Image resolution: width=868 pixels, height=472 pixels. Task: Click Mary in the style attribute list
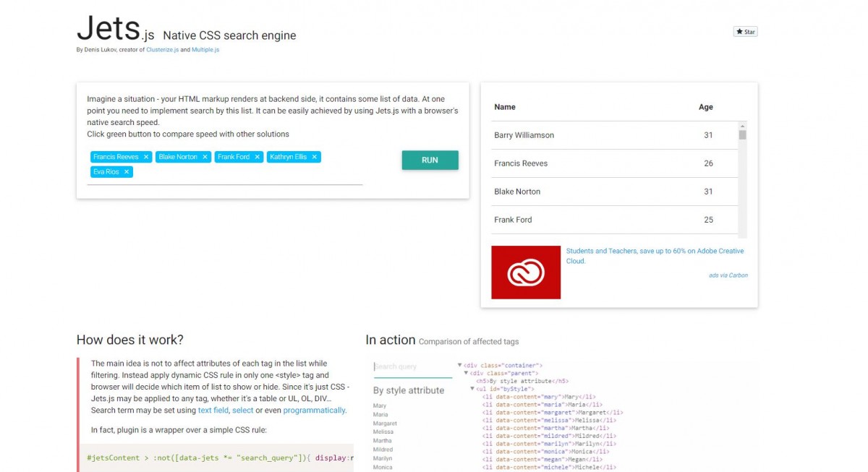pyautogui.click(x=380, y=406)
